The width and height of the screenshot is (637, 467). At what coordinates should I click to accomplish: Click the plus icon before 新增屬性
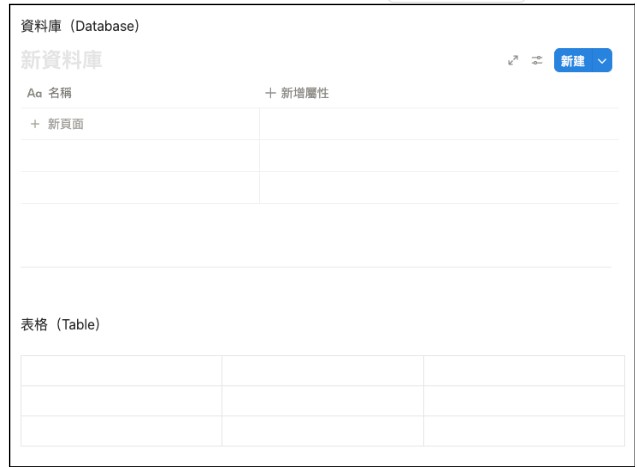coord(270,93)
